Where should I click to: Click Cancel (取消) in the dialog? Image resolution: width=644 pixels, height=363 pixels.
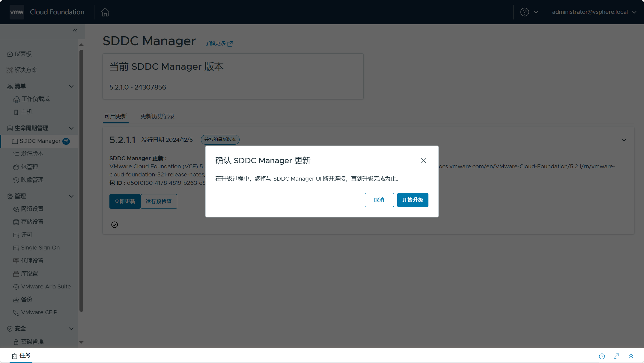click(x=379, y=200)
